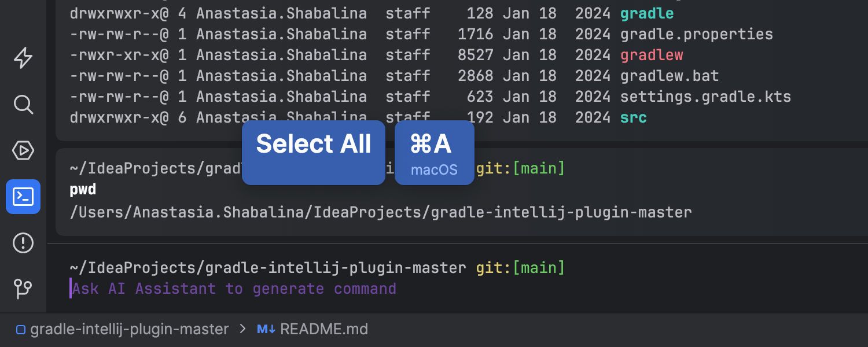
Task: Select the pwd command block
Action: pos(83,190)
